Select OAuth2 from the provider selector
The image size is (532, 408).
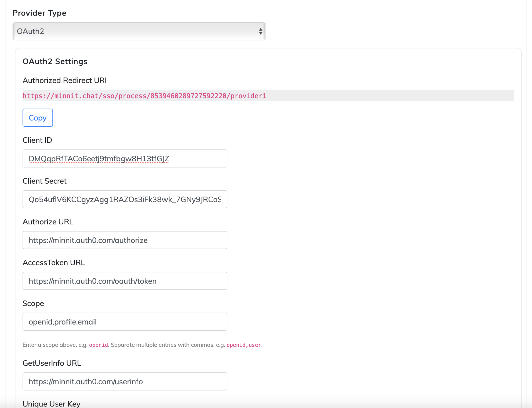point(139,31)
